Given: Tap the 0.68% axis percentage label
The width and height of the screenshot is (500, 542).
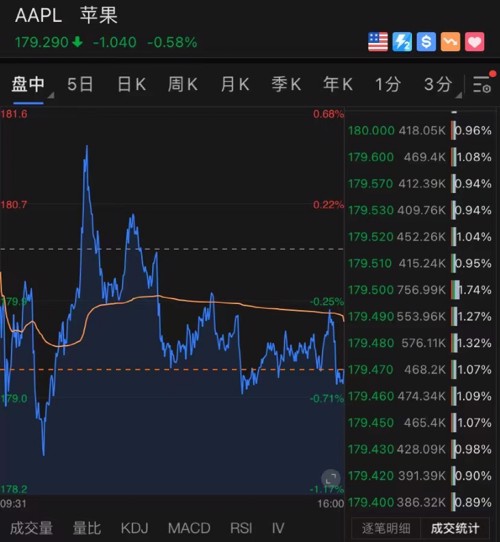Looking at the screenshot, I should [328, 114].
